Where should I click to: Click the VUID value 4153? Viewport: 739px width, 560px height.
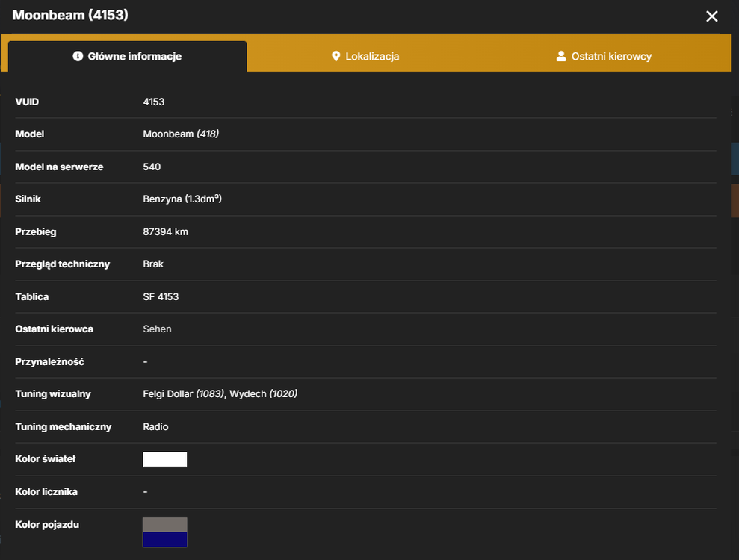(154, 102)
